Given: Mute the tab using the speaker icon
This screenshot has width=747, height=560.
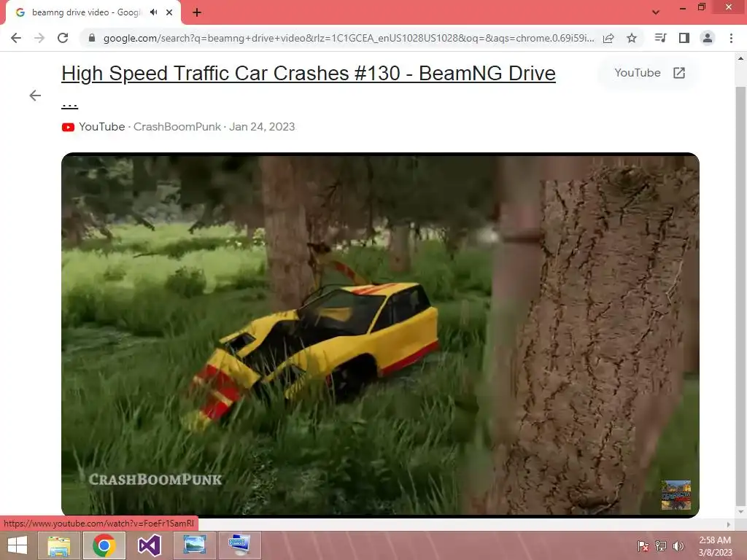Looking at the screenshot, I should point(153,12).
